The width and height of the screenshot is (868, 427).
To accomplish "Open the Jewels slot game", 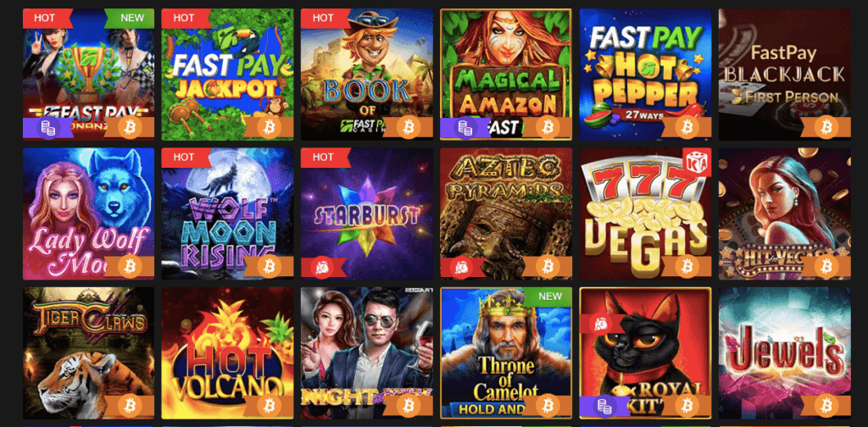I will [785, 353].
